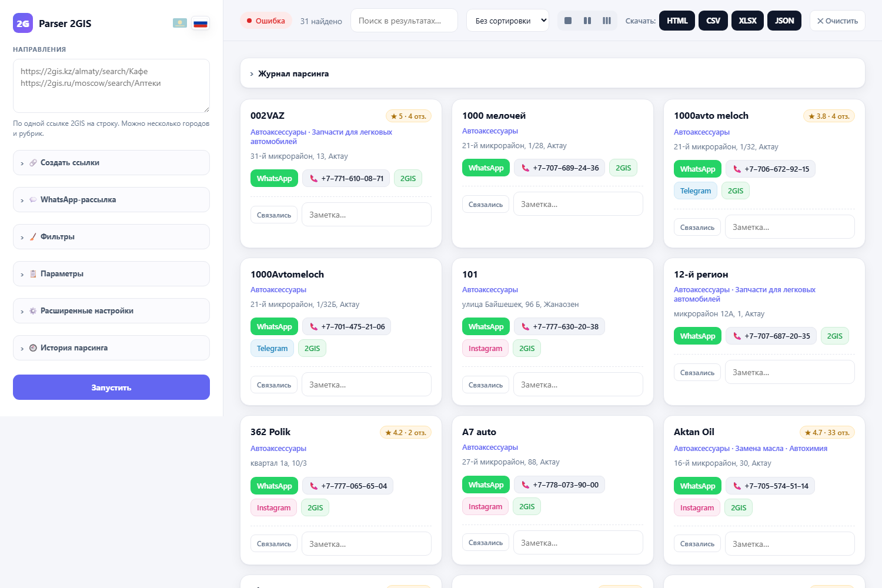Click the Заметка field on A7 auto card
The height and width of the screenshot is (588, 882).
coord(578,543)
